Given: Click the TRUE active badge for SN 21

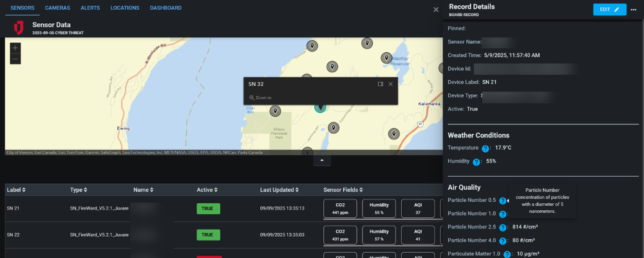Looking at the screenshot, I should point(209,208).
